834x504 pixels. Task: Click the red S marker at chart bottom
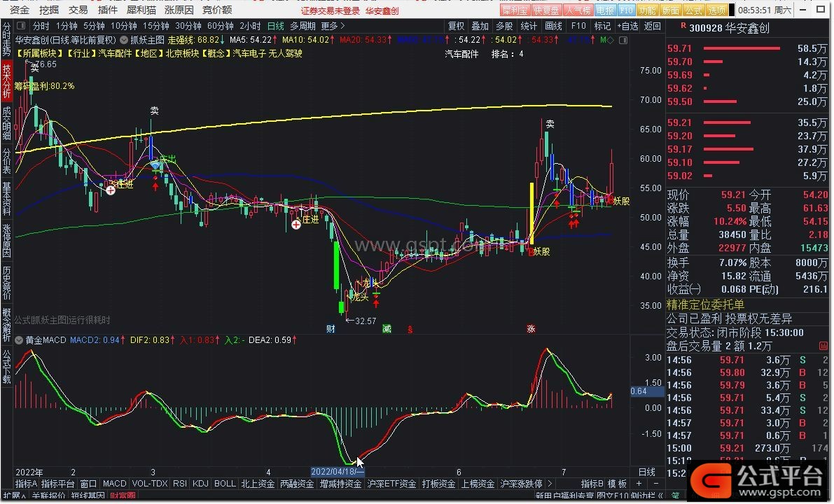[410, 330]
